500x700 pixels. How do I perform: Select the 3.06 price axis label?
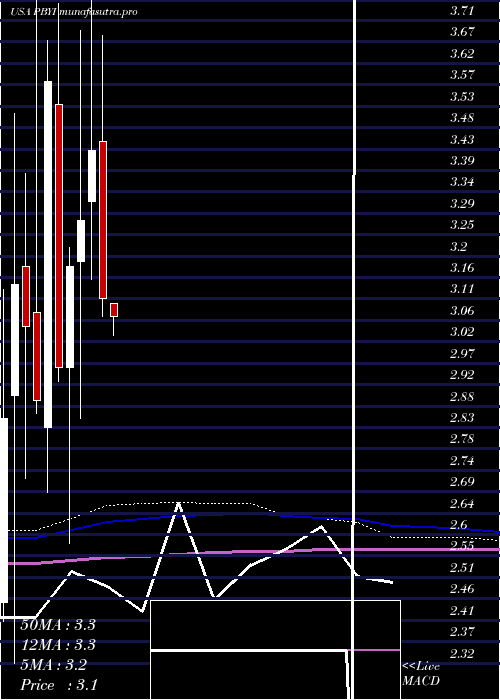tap(462, 310)
